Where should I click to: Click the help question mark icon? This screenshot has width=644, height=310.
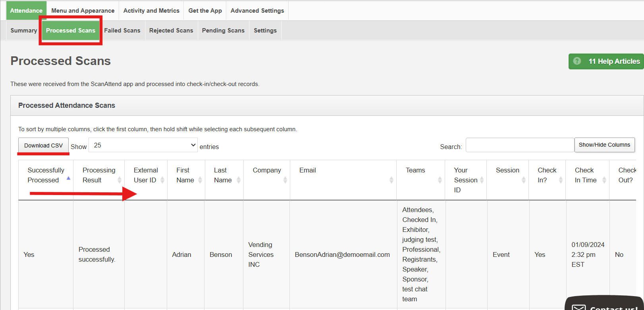[x=577, y=61]
